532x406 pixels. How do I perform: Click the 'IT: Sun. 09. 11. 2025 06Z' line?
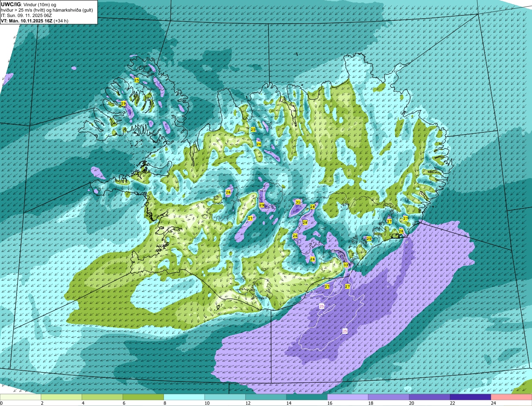27,15
